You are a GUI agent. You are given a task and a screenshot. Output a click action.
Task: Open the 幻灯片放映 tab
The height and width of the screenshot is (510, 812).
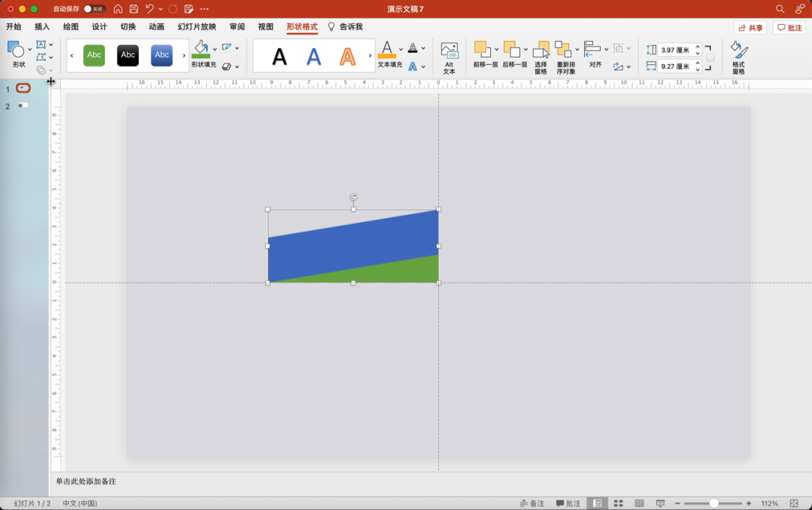point(197,26)
